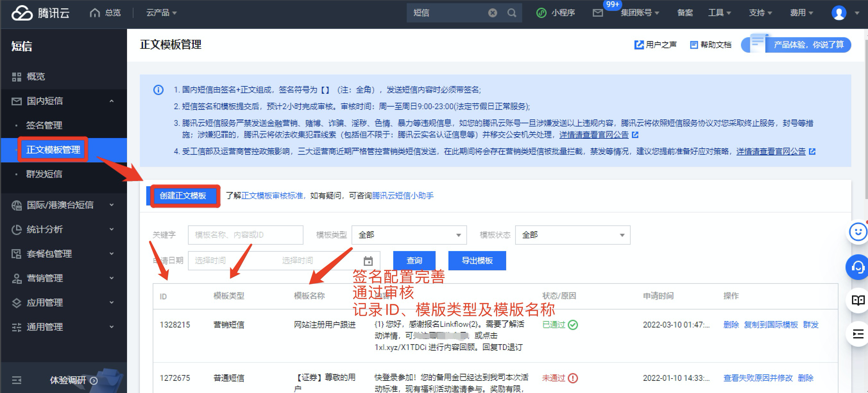Collapse sidebar using bottom menu icon
The image size is (868, 393).
point(16,380)
